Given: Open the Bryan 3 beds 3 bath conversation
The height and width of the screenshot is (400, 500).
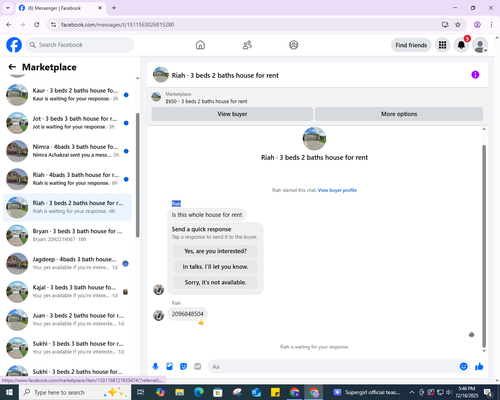Looking at the screenshot, I should pos(67,235).
